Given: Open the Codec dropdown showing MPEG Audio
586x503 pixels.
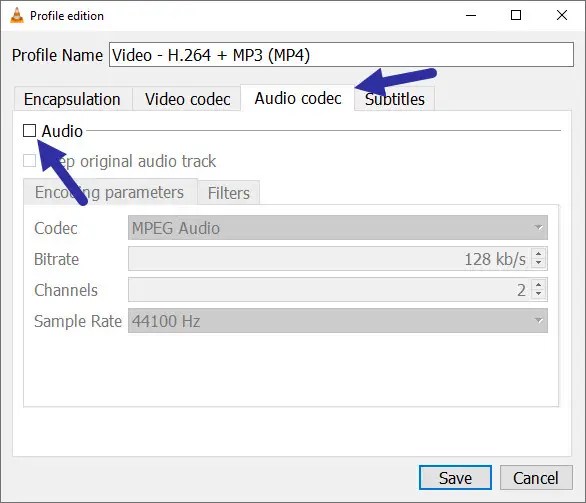Looking at the screenshot, I should (x=338, y=228).
